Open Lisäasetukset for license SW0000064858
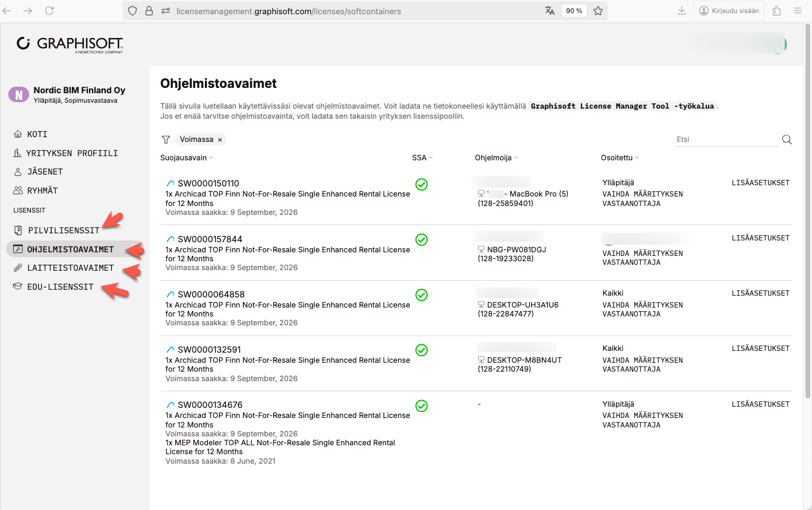812x510 pixels. tap(760, 293)
